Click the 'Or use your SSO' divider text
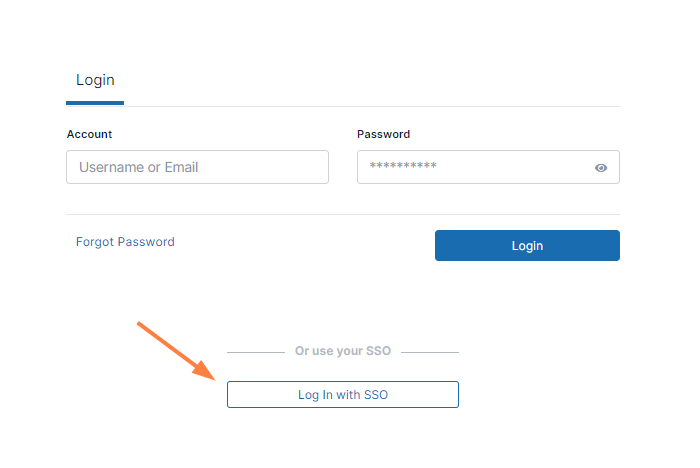This screenshot has width=700, height=468. coord(343,352)
